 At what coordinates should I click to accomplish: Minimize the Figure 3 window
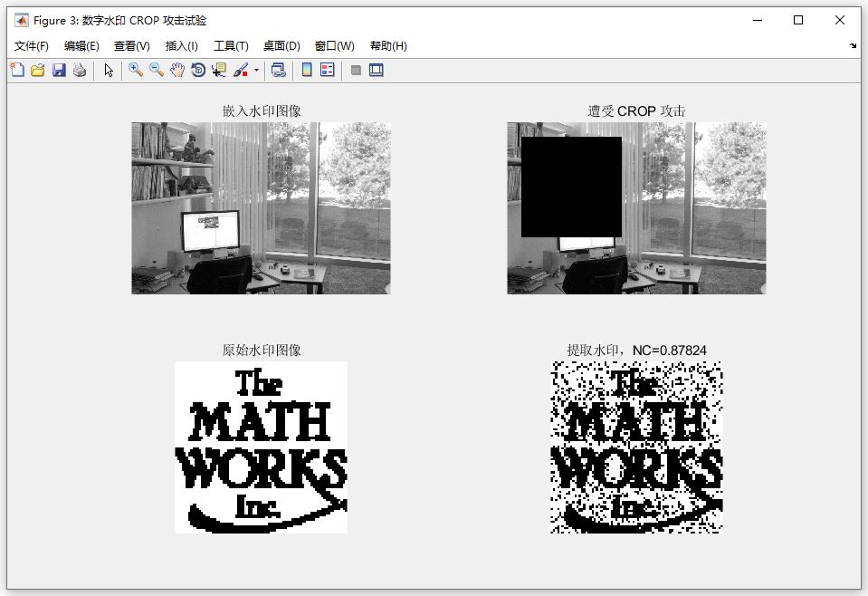point(758,21)
